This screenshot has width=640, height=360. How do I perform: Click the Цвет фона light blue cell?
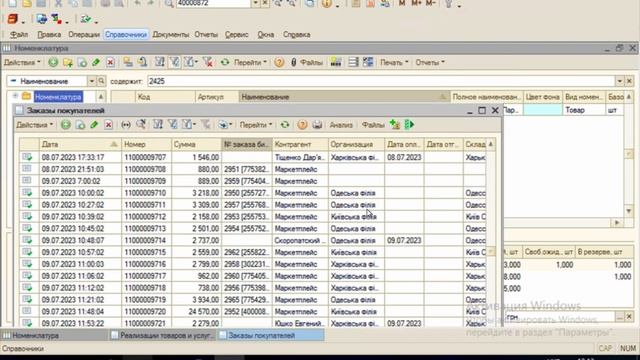pos(542,110)
